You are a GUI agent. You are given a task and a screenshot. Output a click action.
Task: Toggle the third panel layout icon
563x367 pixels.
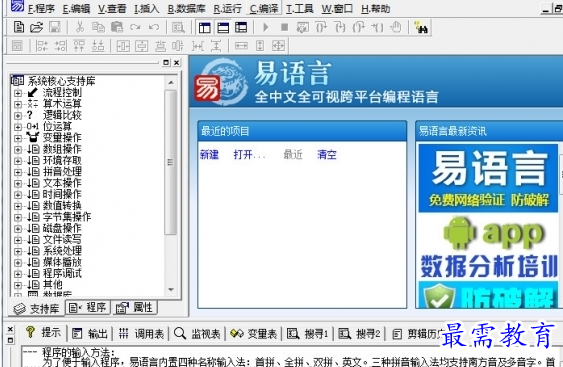(x=241, y=27)
